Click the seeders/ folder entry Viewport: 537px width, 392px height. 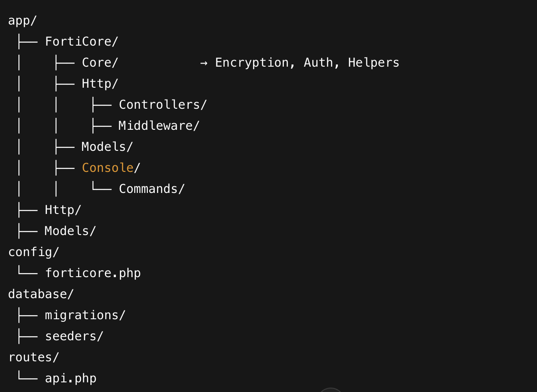[x=74, y=336]
